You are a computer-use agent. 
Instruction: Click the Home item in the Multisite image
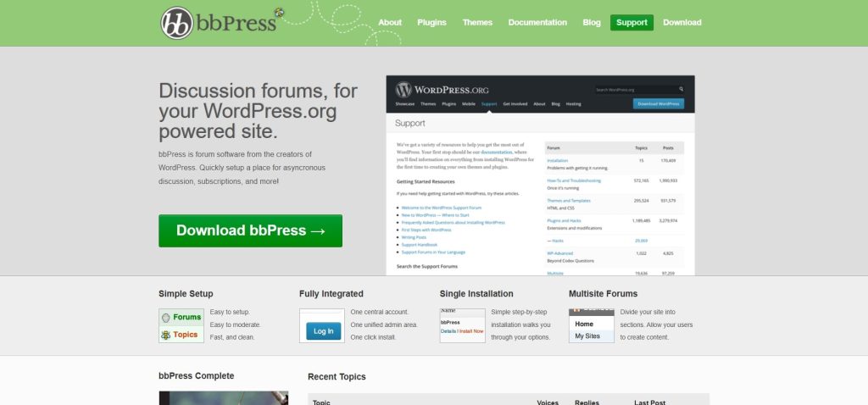tap(587, 324)
